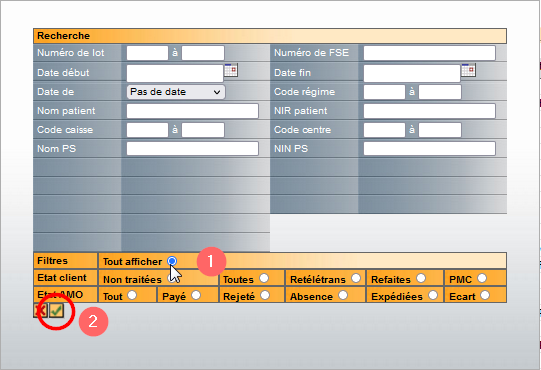Expand the Date de dropdown
This screenshot has width=541, height=370.
176,92
